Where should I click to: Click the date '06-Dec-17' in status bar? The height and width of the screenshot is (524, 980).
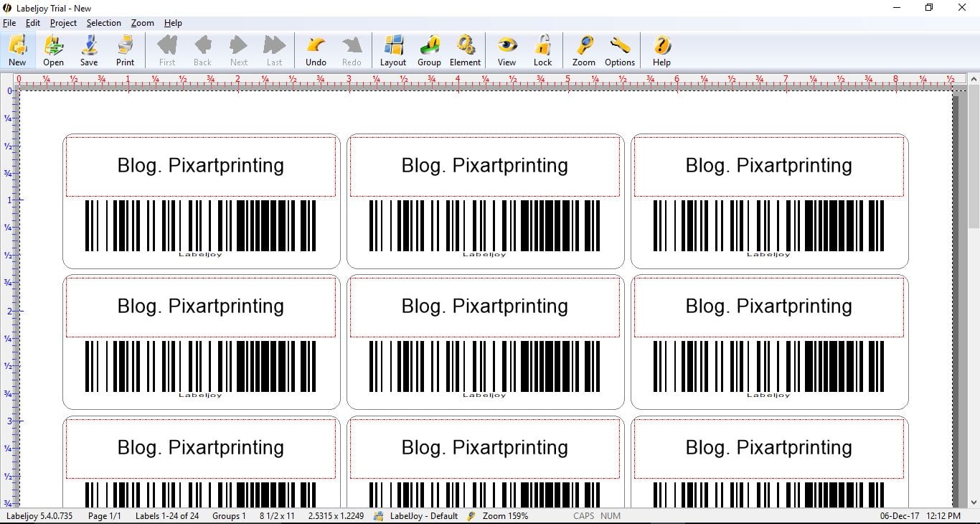[900, 516]
